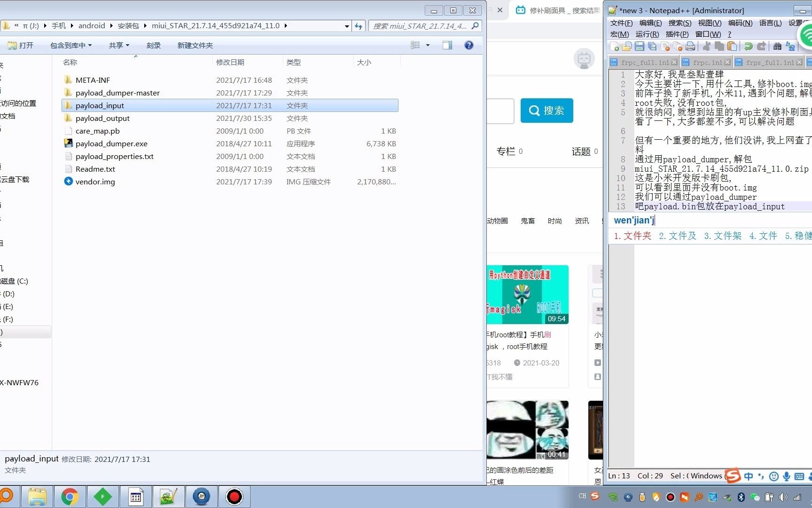This screenshot has height=508, width=812.
Task: Open the 搜索(S) menu in Notepad++
Action: click(x=680, y=23)
